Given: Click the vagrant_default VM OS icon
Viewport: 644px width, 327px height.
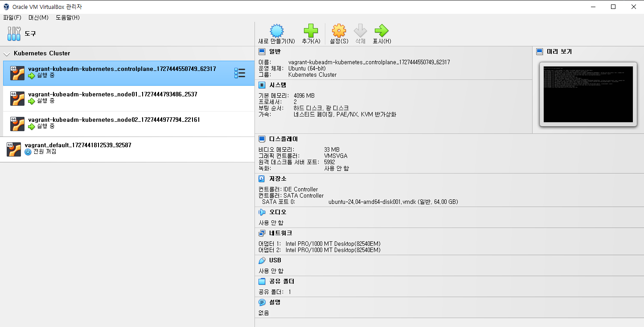Looking at the screenshot, I should point(14,149).
